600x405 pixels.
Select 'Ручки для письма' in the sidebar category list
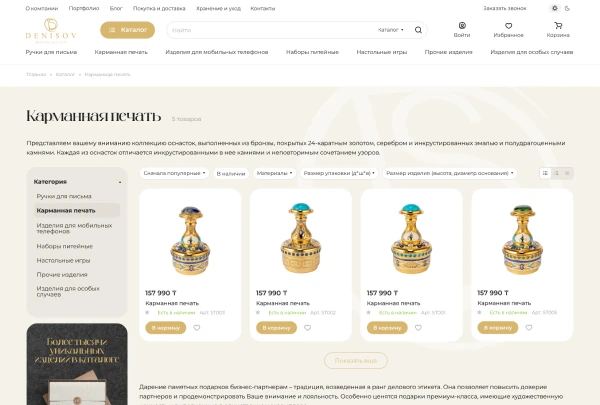coord(64,196)
